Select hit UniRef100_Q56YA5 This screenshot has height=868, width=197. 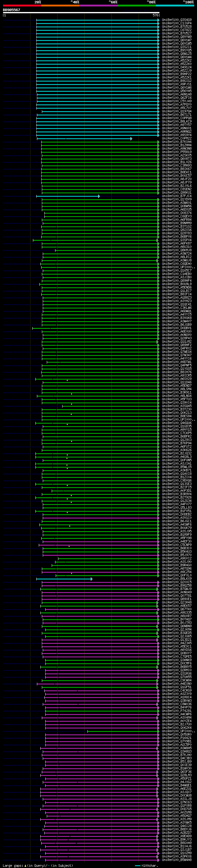[x=177, y=91]
